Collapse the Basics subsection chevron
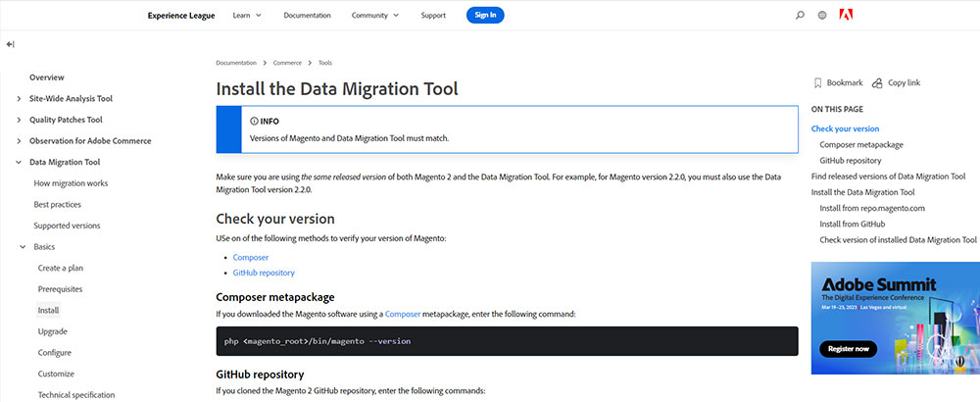The width and height of the screenshot is (980, 402). (24, 247)
